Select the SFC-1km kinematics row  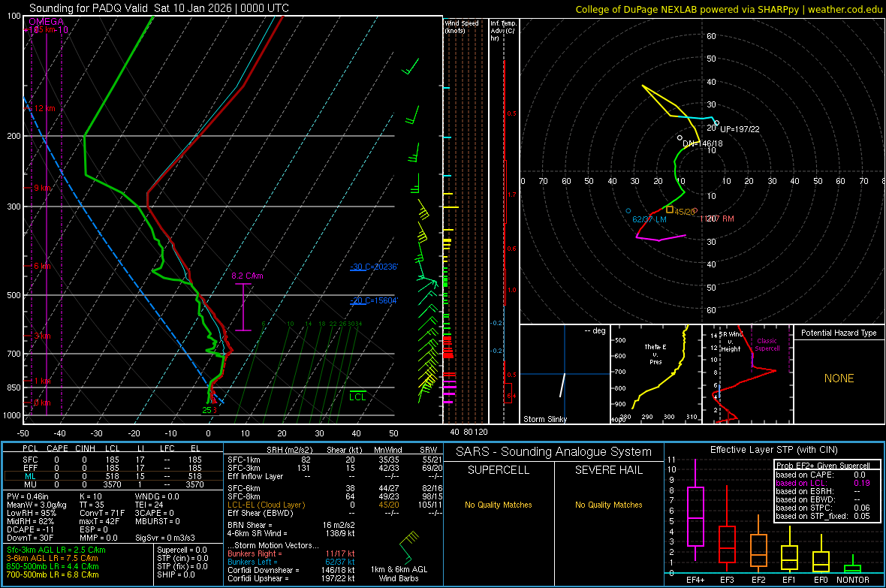335,460
